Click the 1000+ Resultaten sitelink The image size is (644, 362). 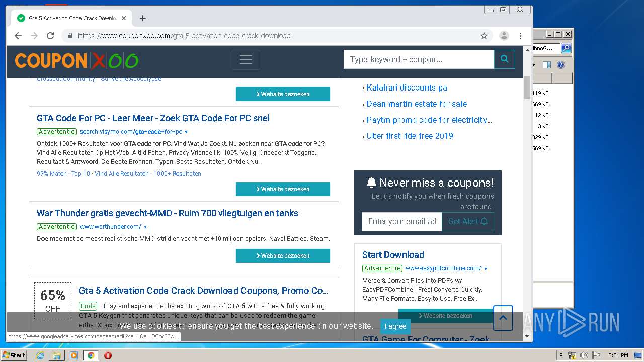(177, 174)
